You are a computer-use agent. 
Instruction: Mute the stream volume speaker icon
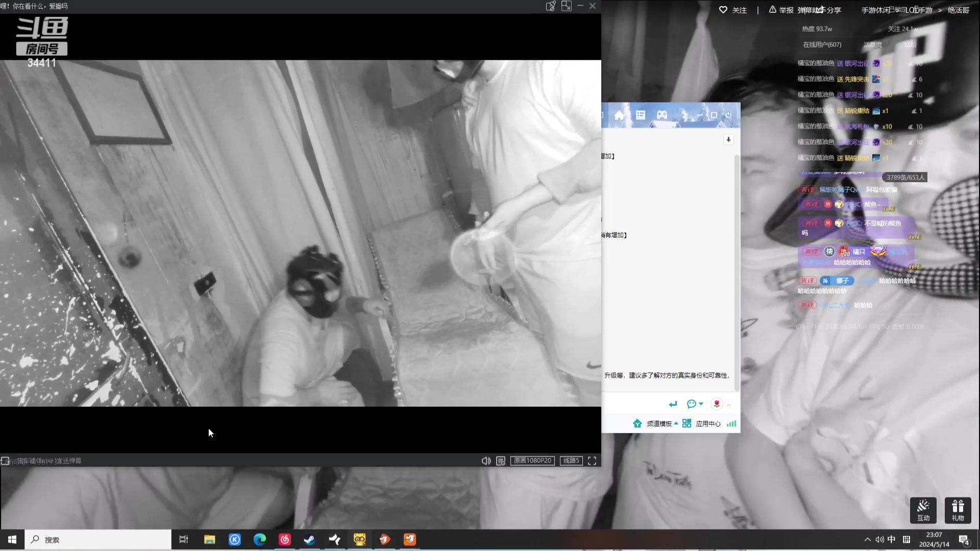(x=486, y=461)
